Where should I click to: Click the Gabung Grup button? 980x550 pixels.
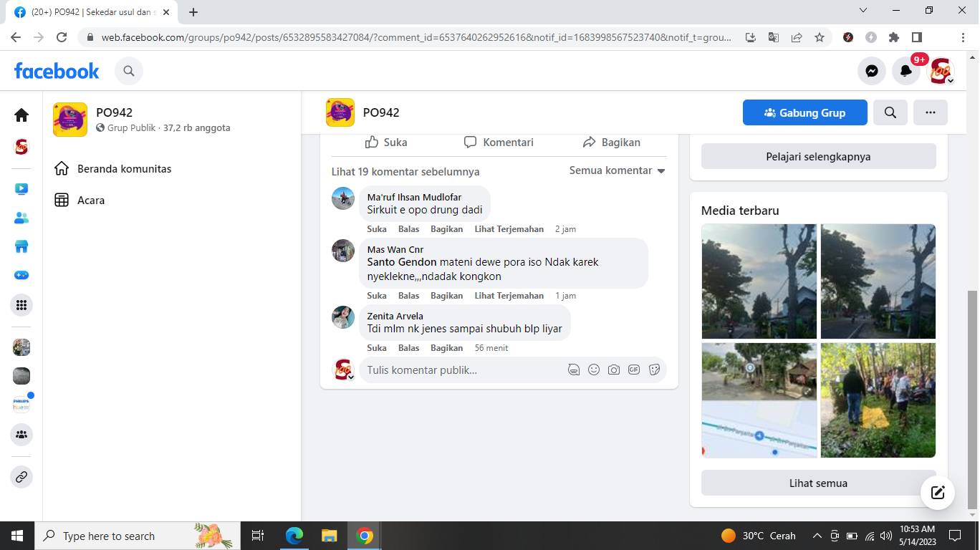tap(805, 112)
